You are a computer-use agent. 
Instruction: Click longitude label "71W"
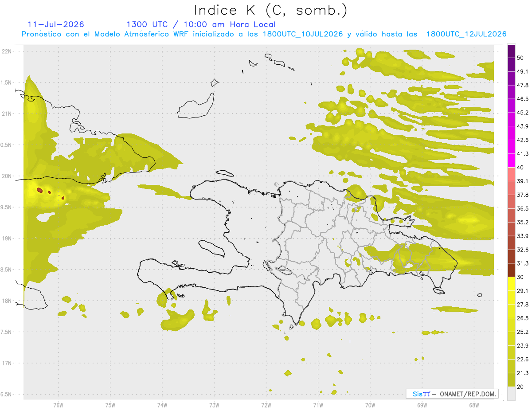point(318,404)
